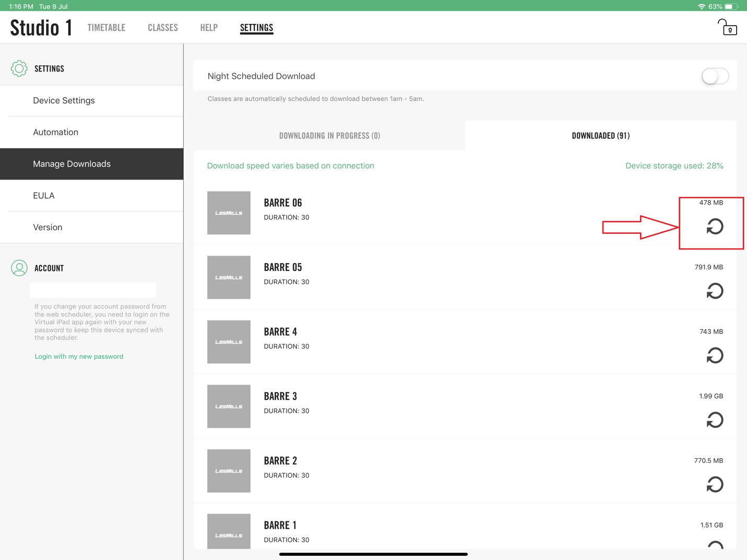Viewport: 747px width, 560px height.
Task: Open Automation settings
Action: point(92,133)
